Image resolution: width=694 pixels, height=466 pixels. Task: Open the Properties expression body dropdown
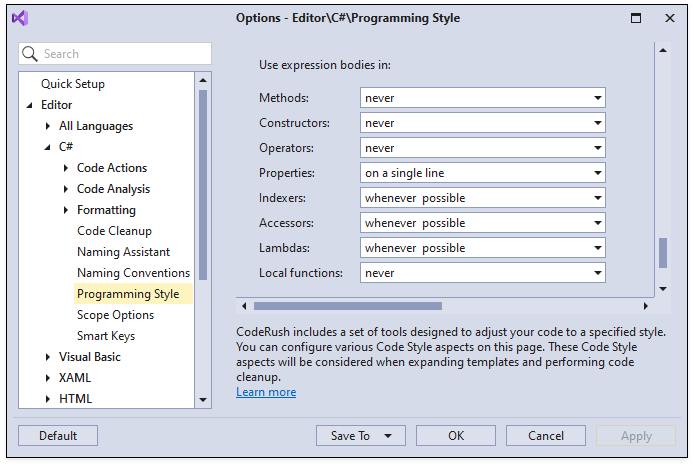pyautogui.click(x=482, y=173)
